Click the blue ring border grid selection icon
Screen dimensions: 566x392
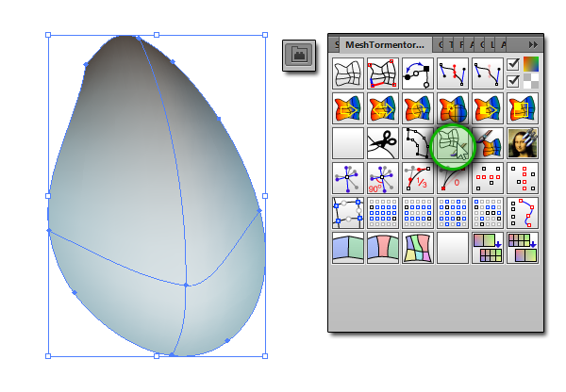tap(418, 214)
